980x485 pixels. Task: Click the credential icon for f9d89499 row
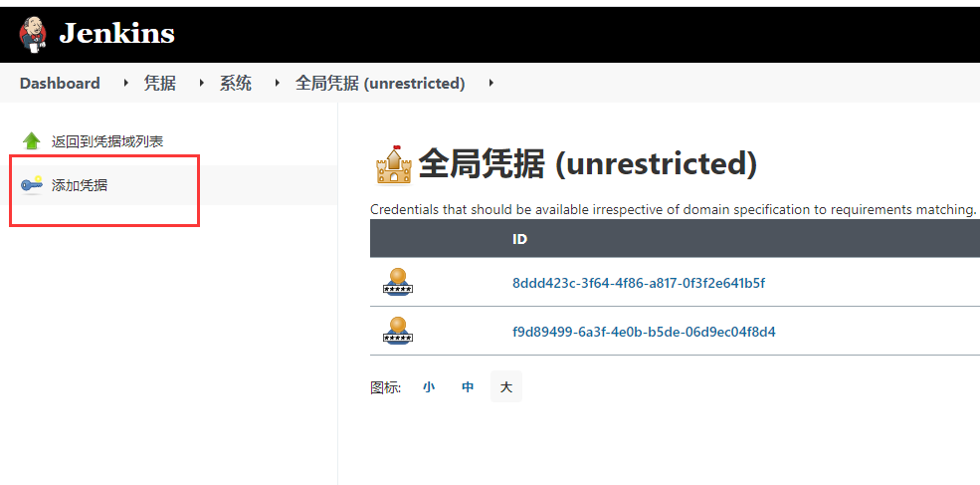[x=398, y=331]
